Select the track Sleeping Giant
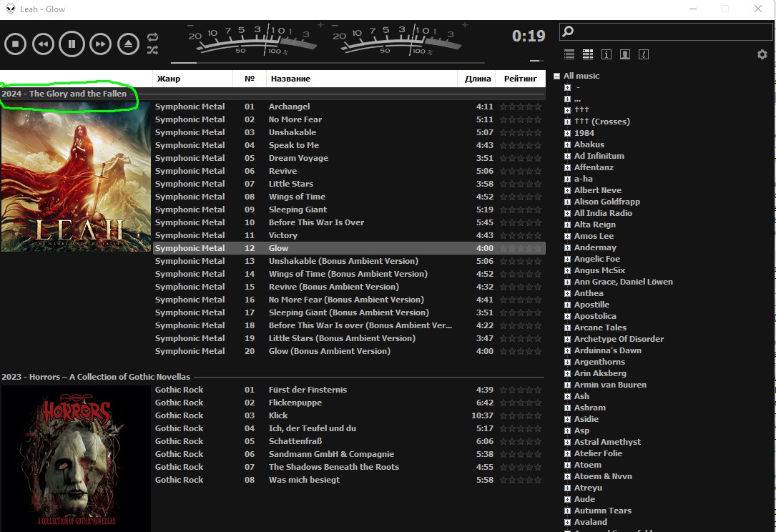Screen dimensions: 776x532 pyautogui.click(x=298, y=210)
